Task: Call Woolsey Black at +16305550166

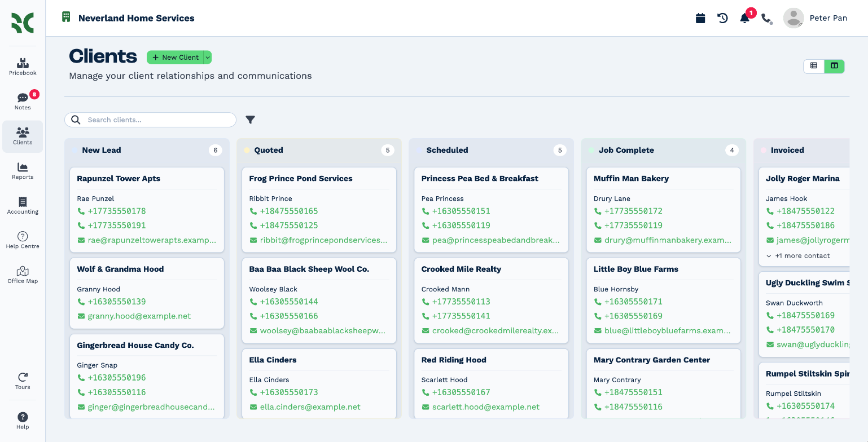Action: [284, 316]
